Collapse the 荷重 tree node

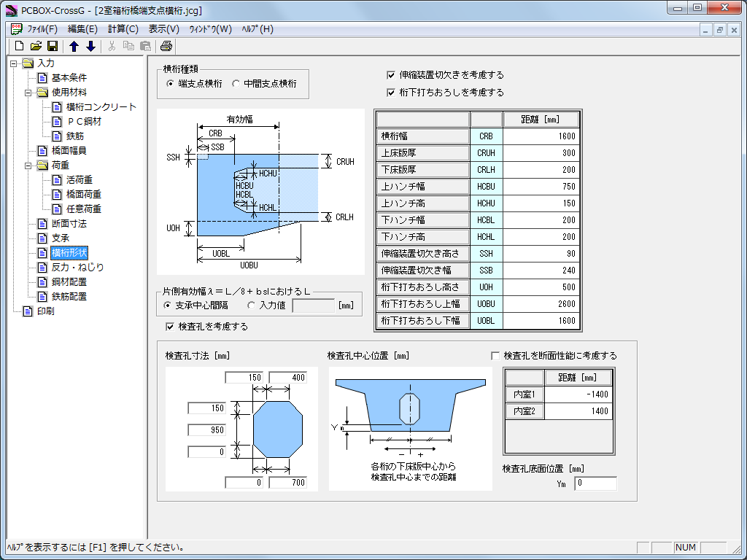tap(28, 166)
